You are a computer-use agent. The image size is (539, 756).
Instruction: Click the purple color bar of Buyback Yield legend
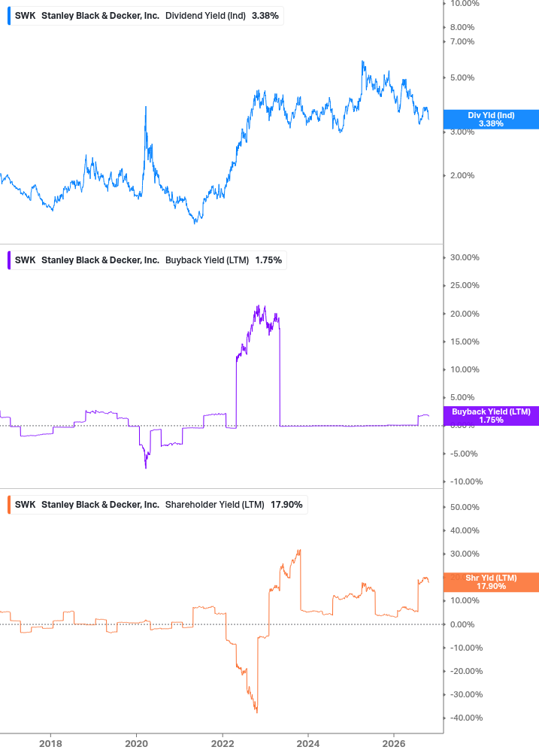coord(9,260)
